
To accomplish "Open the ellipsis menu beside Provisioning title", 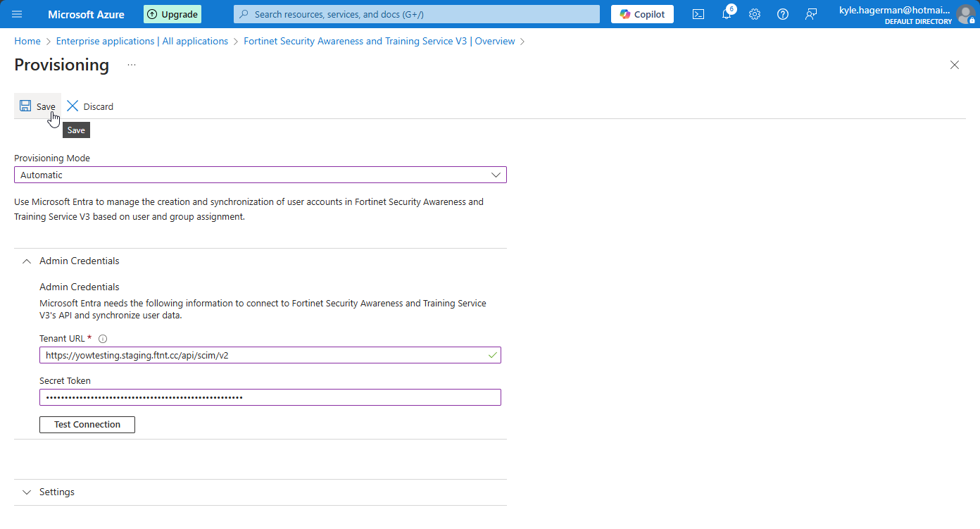I will point(132,65).
